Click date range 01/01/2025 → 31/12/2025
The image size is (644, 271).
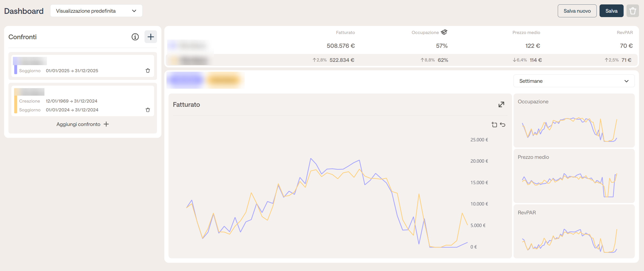(x=72, y=71)
